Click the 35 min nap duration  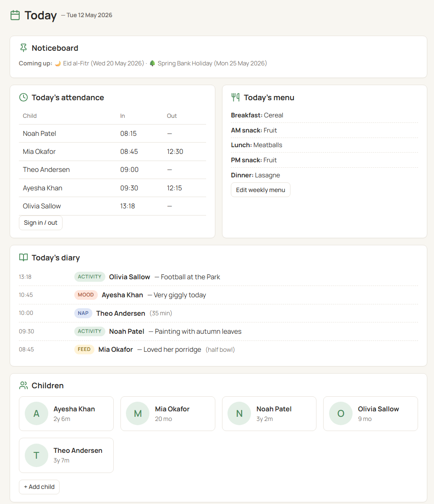click(x=161, y=313)
